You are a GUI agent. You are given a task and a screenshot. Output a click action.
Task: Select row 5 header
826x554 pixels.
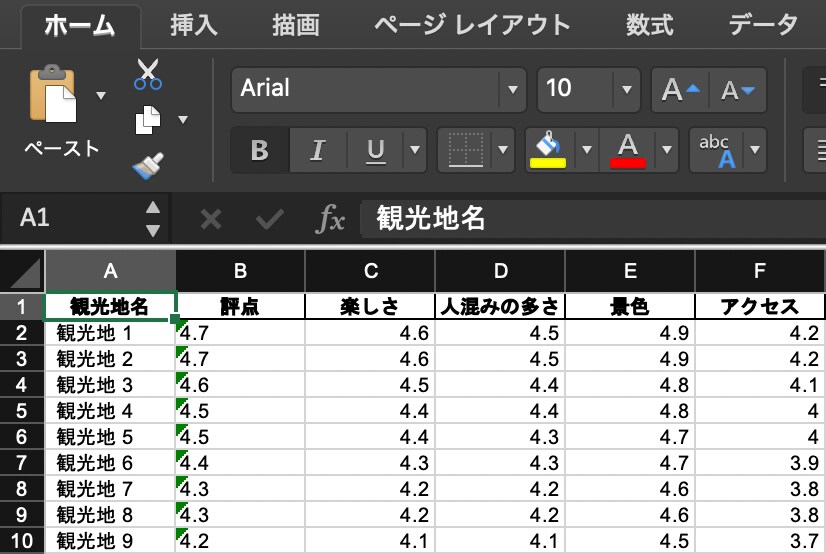[22, 411]
